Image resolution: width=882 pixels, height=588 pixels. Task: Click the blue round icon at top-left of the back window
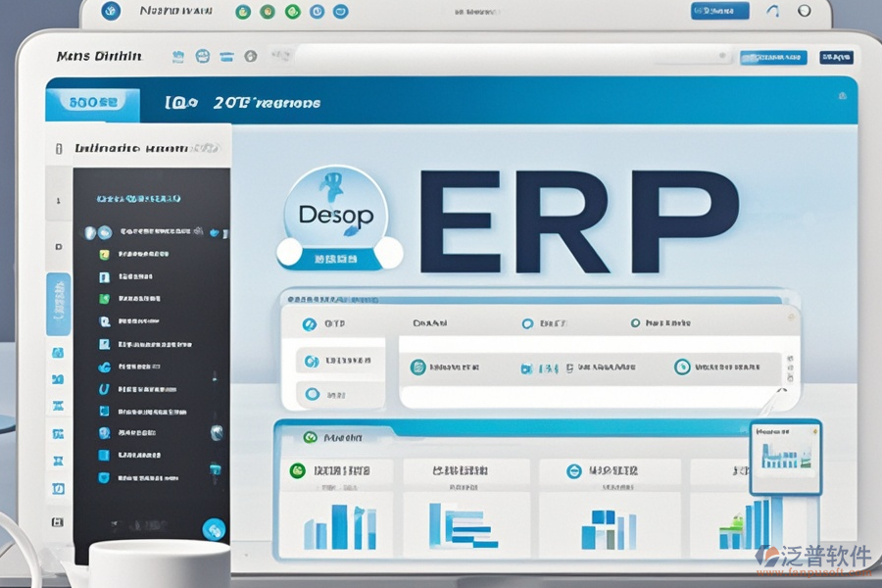(111, 12)
